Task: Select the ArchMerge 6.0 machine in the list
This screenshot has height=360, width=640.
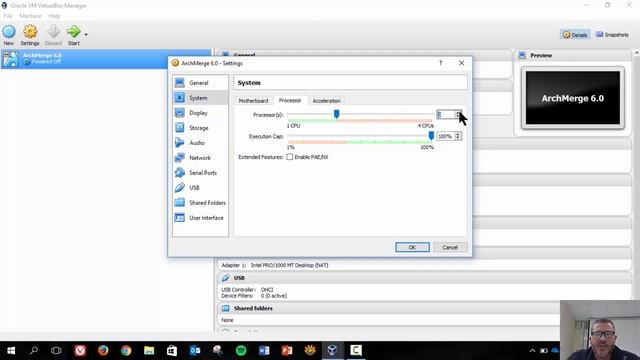Action: click(x=106, y=59)
